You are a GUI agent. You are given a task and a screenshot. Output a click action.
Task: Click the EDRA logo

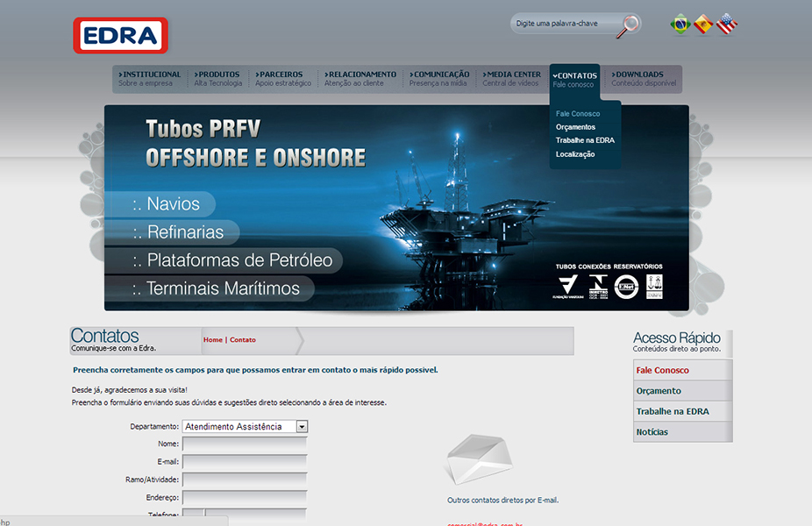point(121,36)
